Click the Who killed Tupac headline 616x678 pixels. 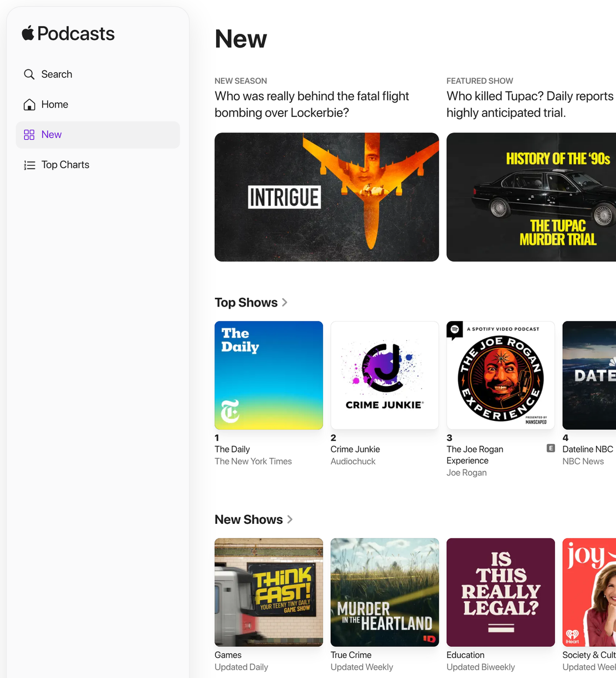point(531,104)
